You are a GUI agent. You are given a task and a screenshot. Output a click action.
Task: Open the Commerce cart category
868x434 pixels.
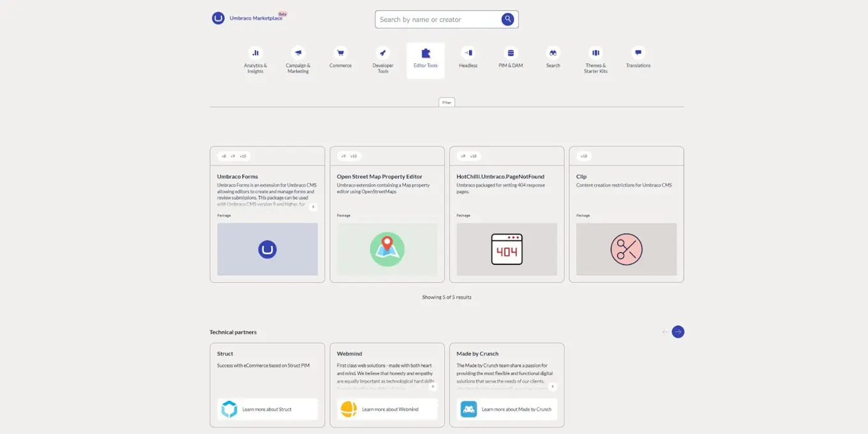tap(340, 54)
